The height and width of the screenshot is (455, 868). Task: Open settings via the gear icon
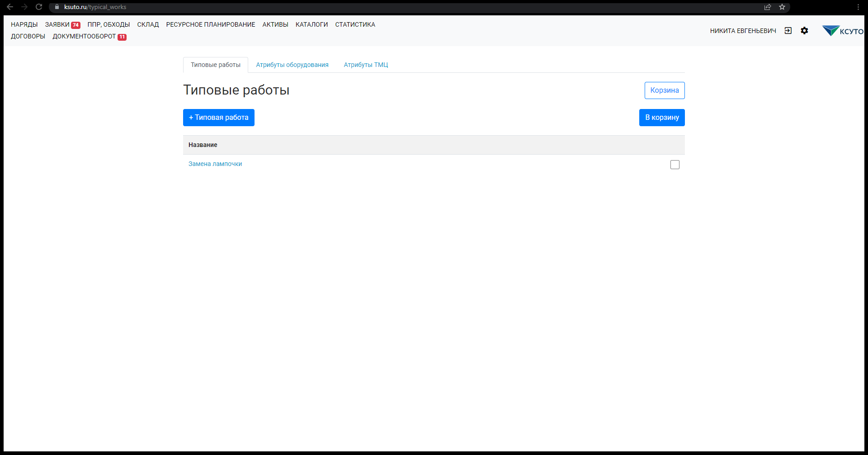click(x=804, y=31)
